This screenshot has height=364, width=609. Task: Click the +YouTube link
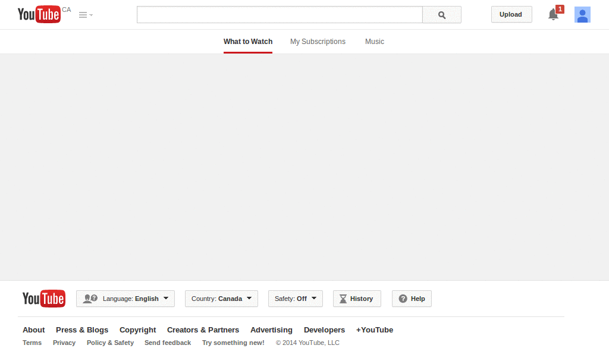tap(375, 330)
